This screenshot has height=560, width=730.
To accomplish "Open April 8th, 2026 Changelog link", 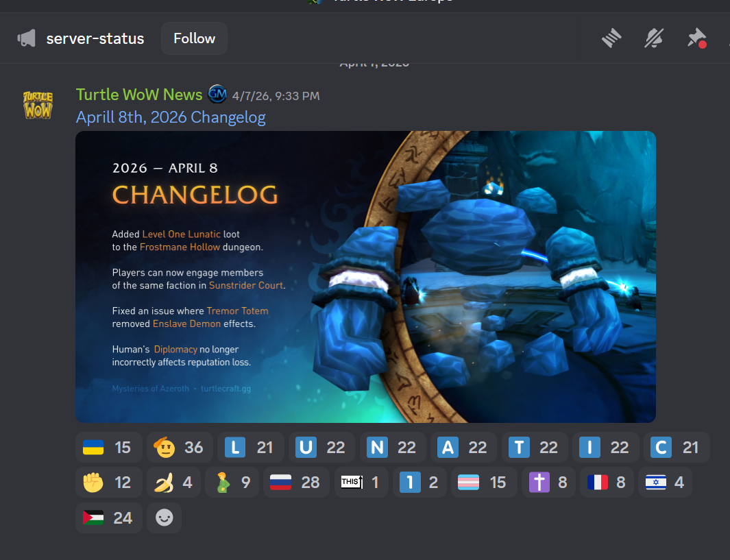I will [x=171, y=117].
